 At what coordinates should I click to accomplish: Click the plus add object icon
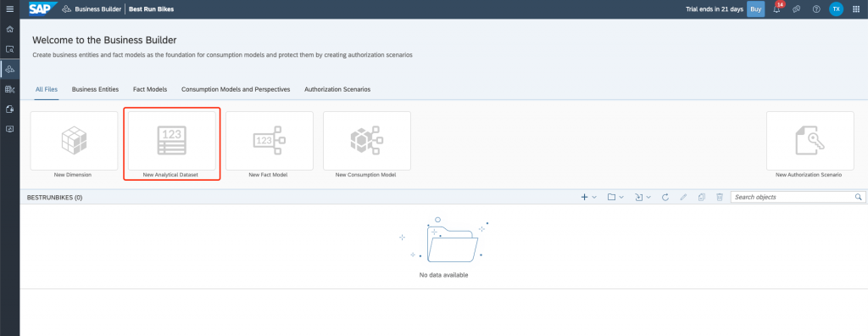584,197
